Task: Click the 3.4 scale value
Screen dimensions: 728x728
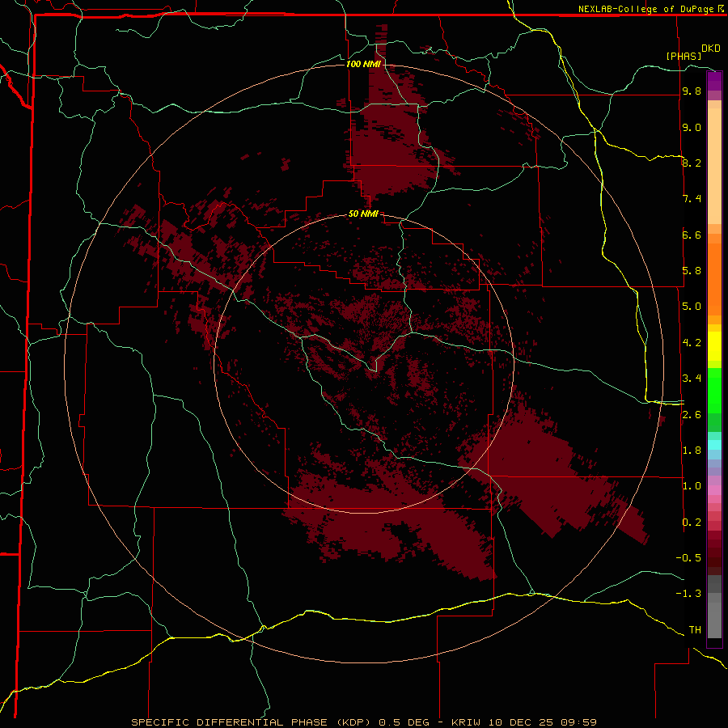Action: pos(692,379)
